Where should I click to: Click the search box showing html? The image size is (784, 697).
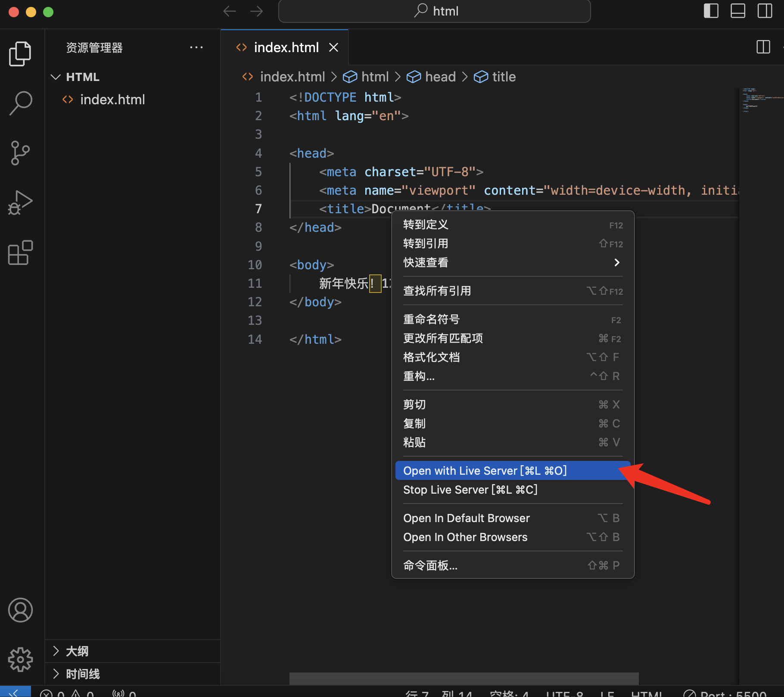(x=434, y=11)
